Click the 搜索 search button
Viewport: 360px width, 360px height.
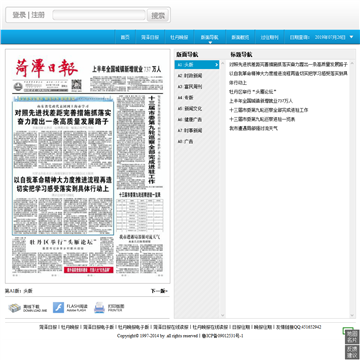(158, 15)
